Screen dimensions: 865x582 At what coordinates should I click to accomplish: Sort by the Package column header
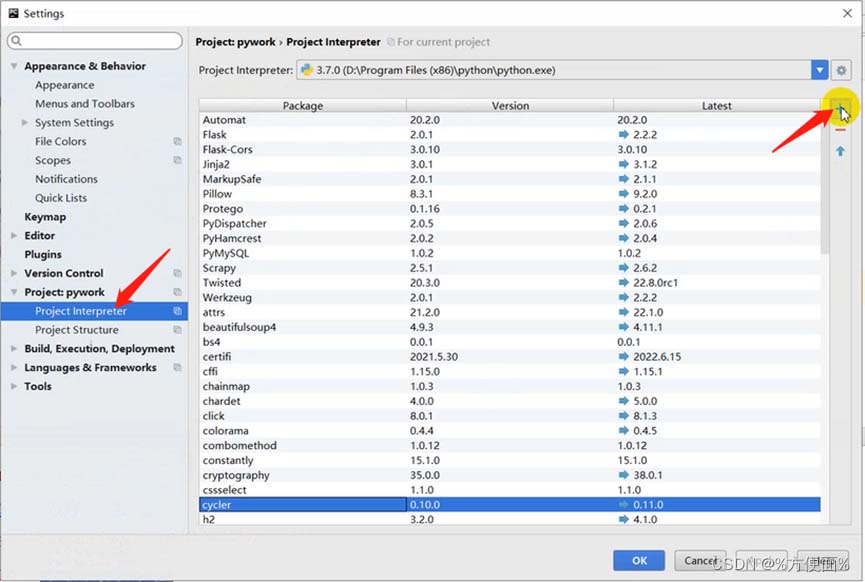point(303,105)
